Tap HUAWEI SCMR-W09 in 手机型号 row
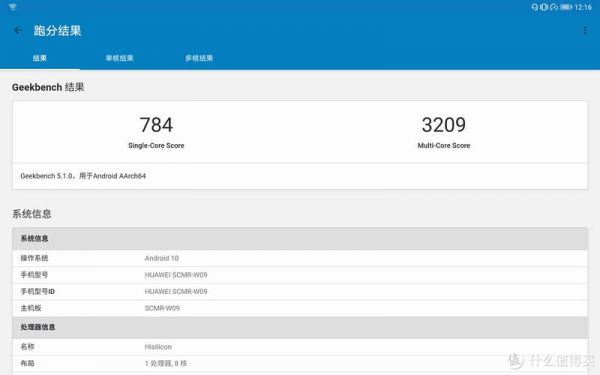The image size is (600, 375). (176, 275)
